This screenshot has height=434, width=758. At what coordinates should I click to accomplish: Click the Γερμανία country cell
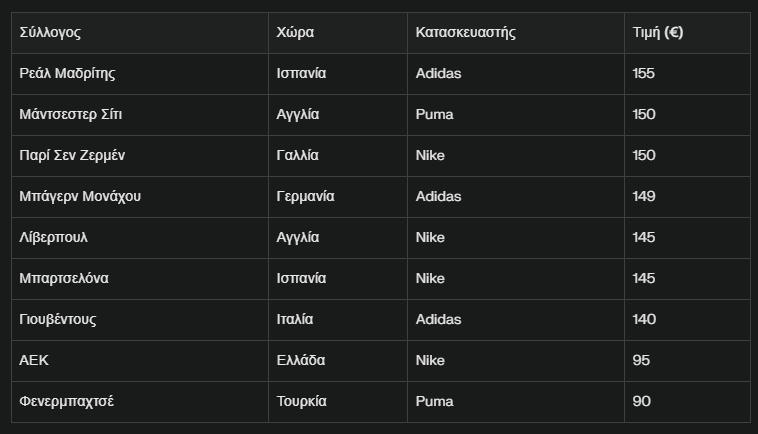coord(305,196)
